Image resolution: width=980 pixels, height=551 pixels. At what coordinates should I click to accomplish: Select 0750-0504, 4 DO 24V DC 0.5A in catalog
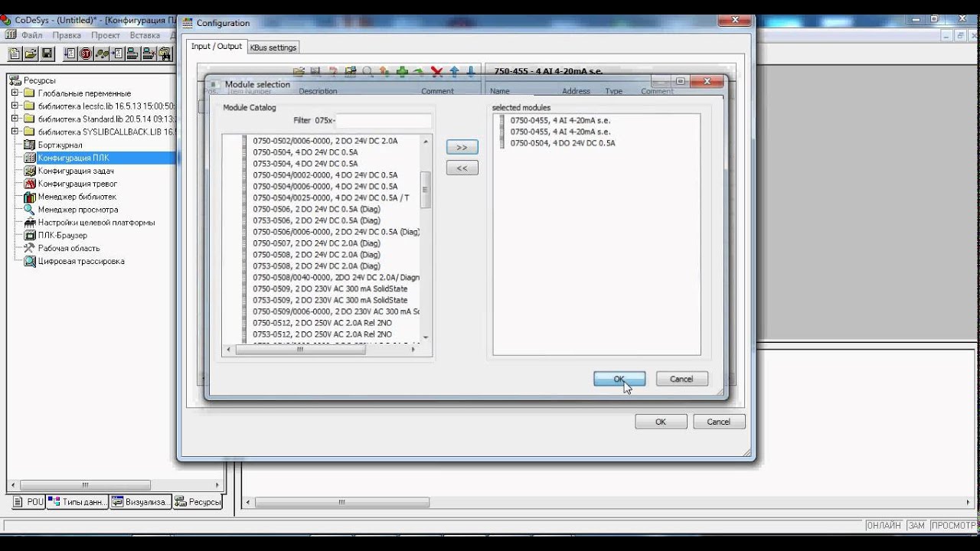point(305,152)
